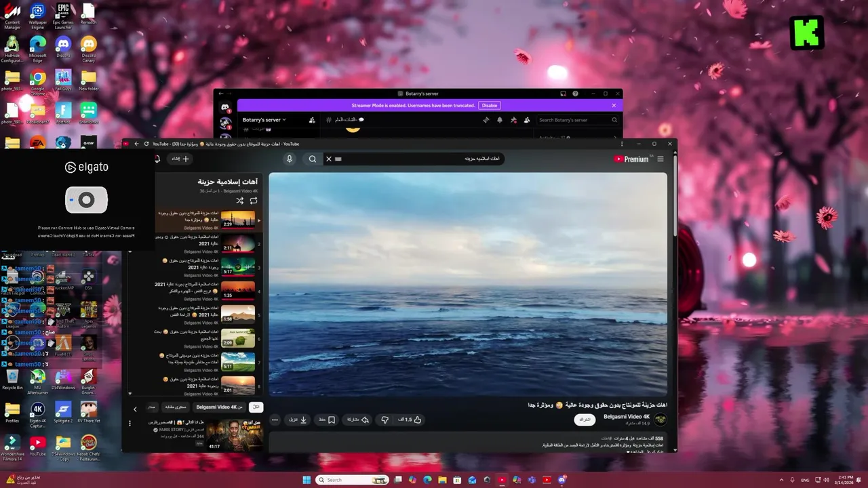868x488 pixels.
Task: Open Windows Start menu
Action: pos(307,480)
